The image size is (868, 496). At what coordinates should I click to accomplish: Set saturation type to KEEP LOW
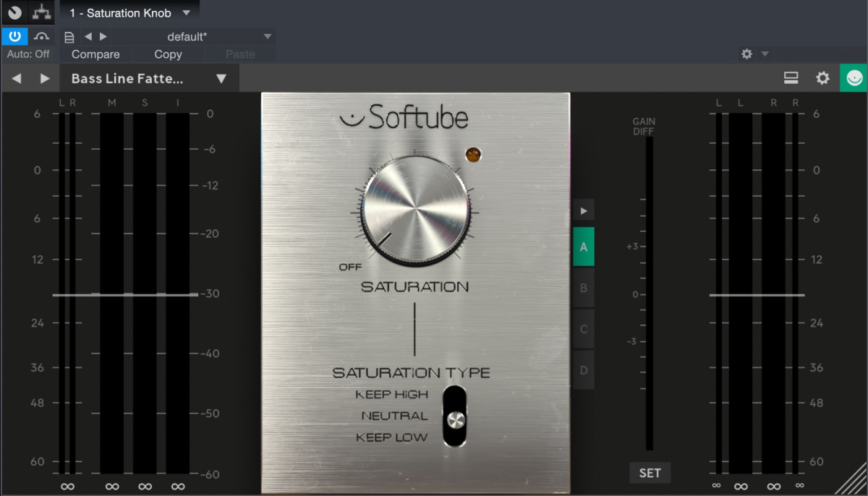(x=392, y=437)
